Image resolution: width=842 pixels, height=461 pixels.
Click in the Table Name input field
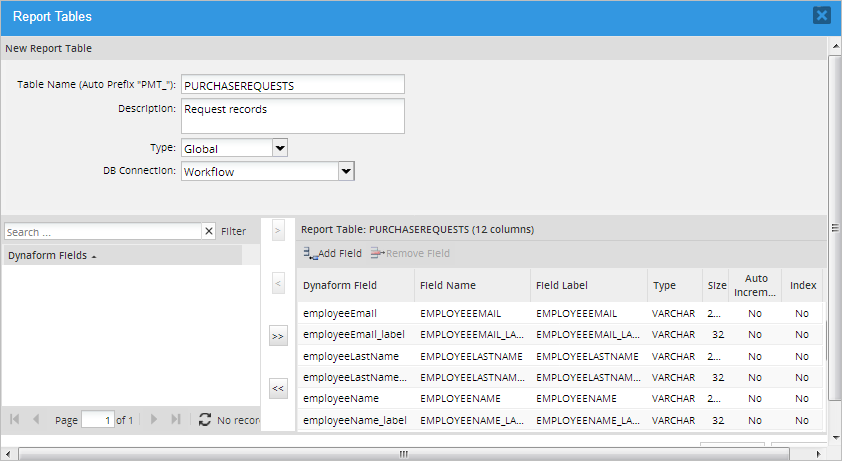pos(292,85)
